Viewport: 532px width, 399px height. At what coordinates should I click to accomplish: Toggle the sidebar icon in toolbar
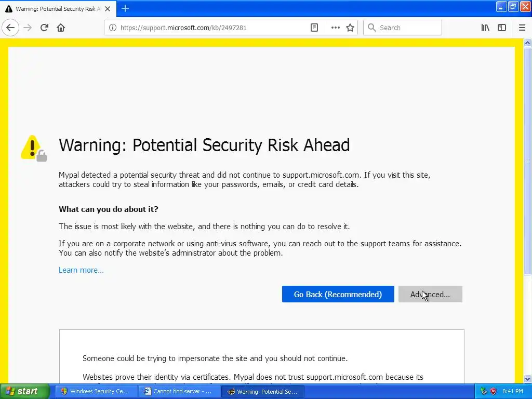[x=502, y=28]
